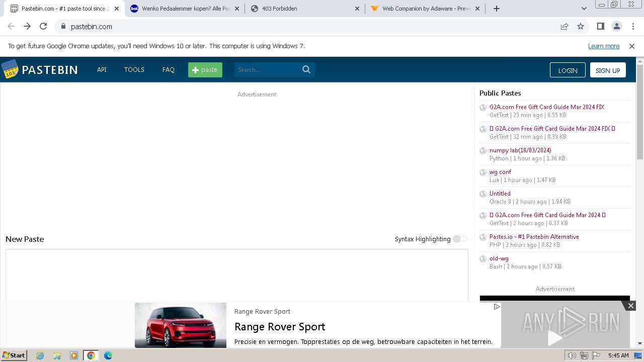Image resolution: width=644 pixels, height=362 pixels.
Task: Click the green paste button
Action: click(205, 70)
